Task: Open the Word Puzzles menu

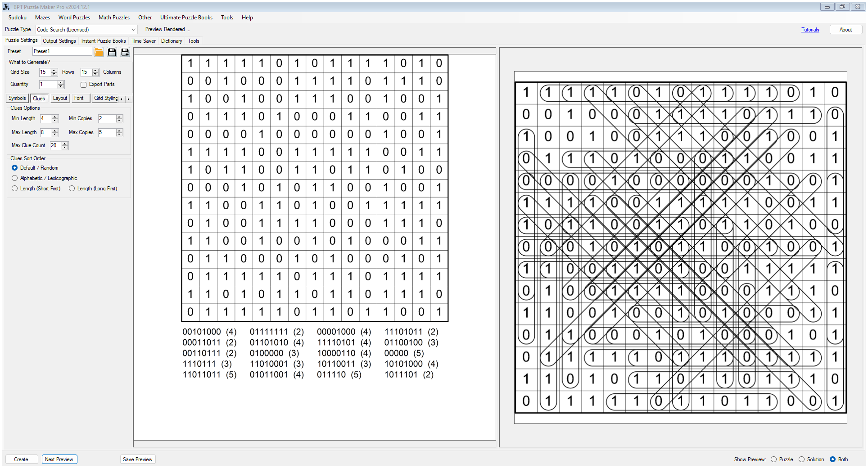Action: coord(74,18)
